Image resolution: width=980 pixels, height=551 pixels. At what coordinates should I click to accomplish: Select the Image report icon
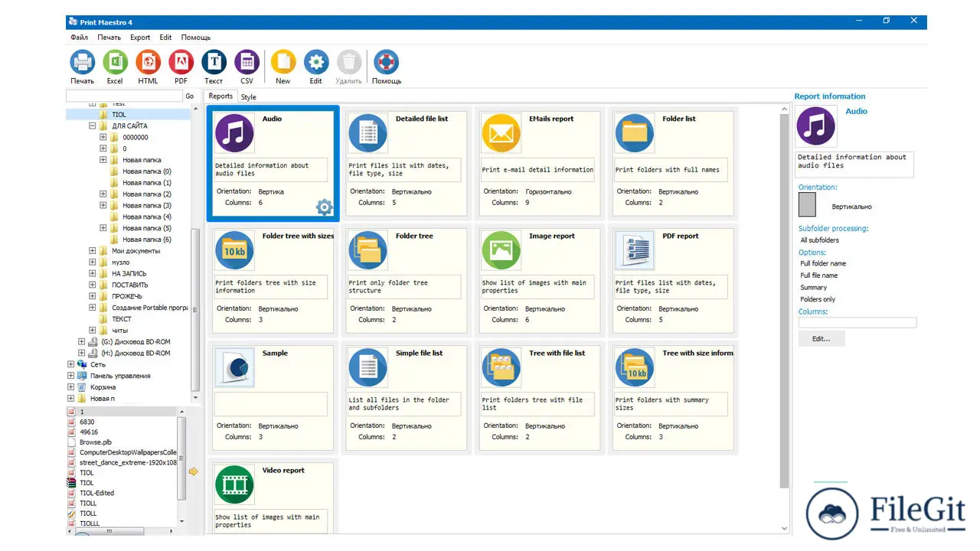coord(501,249)
